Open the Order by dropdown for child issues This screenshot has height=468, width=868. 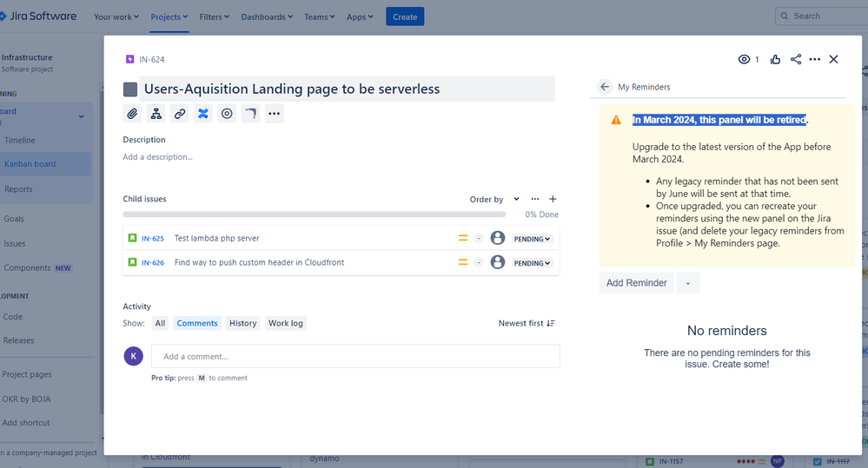(494, 199)
